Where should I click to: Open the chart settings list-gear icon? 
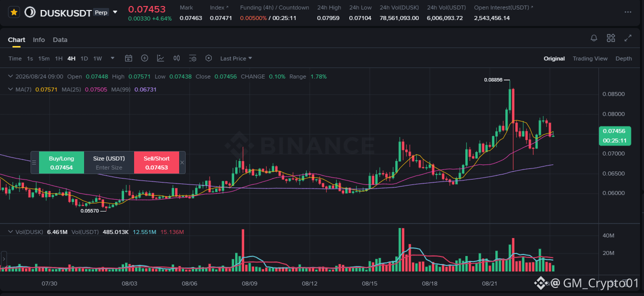[193, 58]
